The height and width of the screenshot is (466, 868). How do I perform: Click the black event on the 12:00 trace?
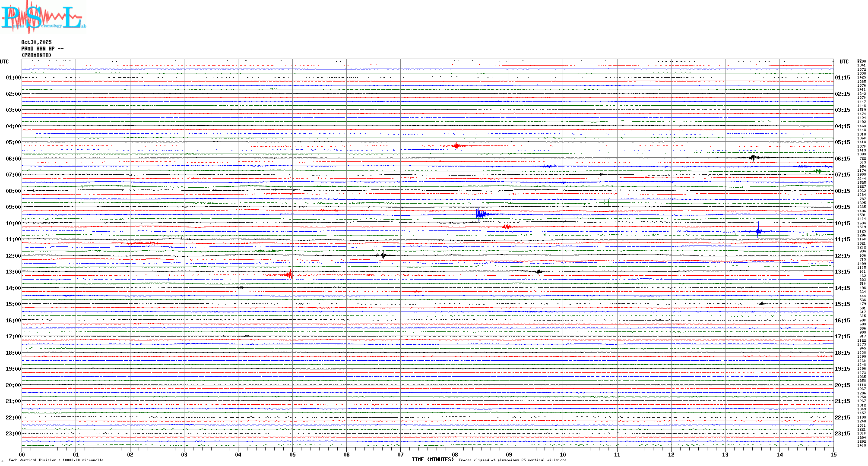pos(383,255)
